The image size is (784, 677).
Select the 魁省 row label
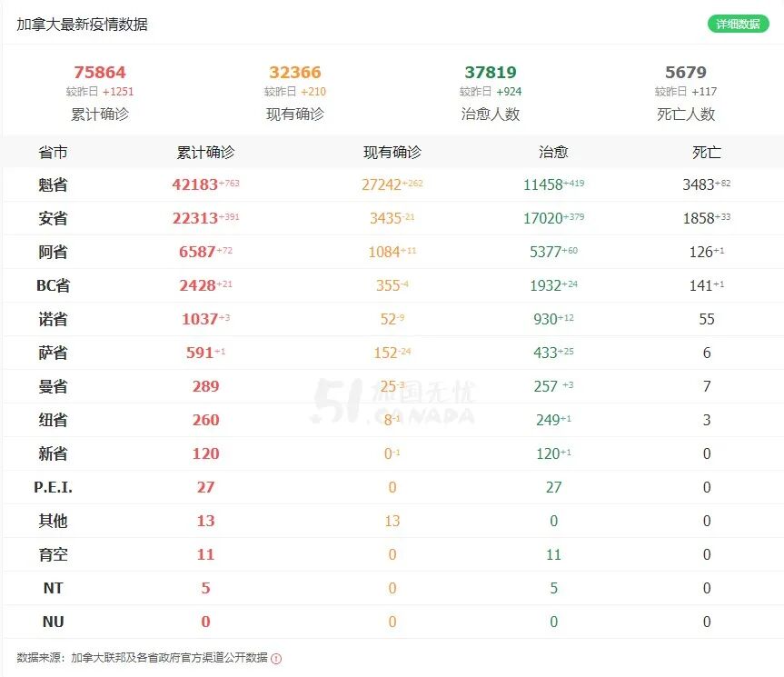53,185
